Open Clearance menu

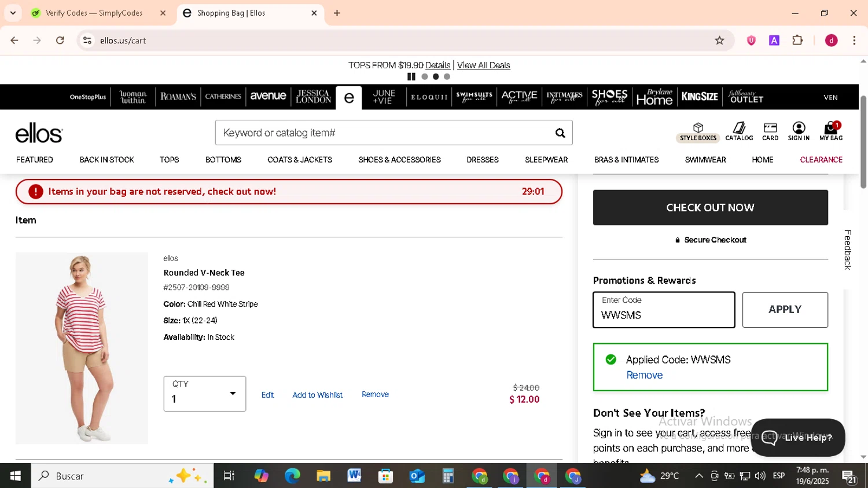pos(821,160)
